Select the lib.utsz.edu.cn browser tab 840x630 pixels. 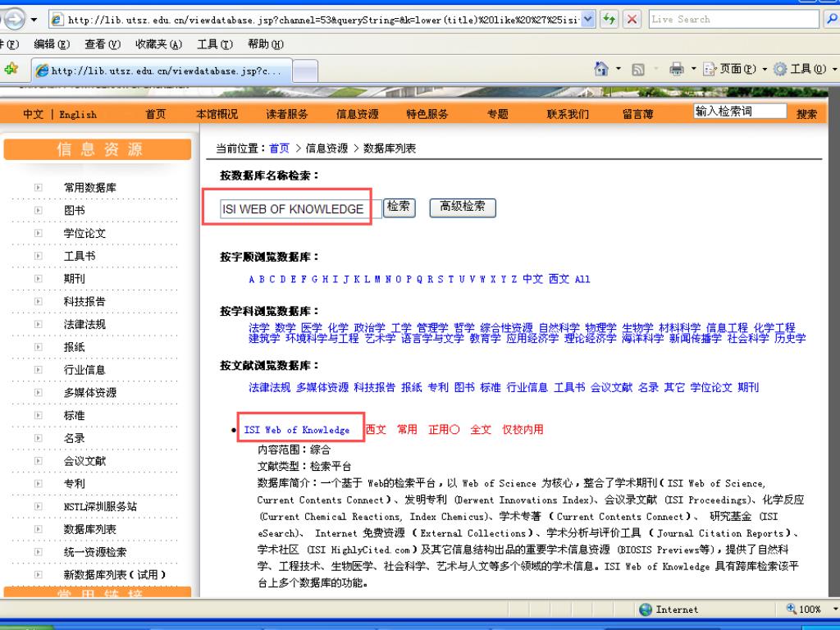(162, 71)
